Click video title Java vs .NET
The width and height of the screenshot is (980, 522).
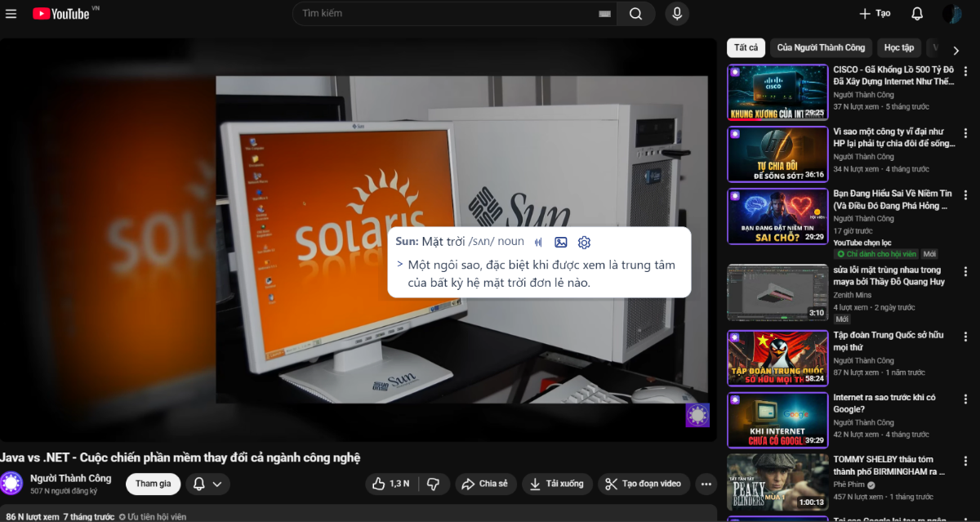pyautogui.click(x=180, y=457)
